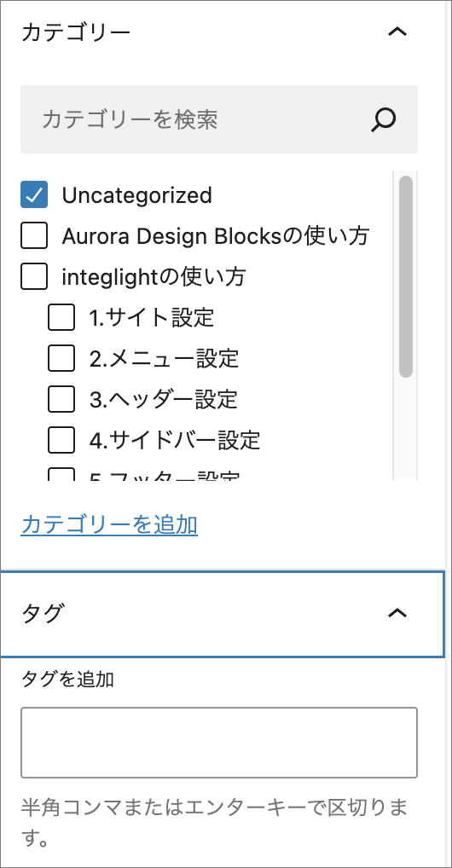
Task: Click the タグを追加 input box
Action: tap(219, 743)
